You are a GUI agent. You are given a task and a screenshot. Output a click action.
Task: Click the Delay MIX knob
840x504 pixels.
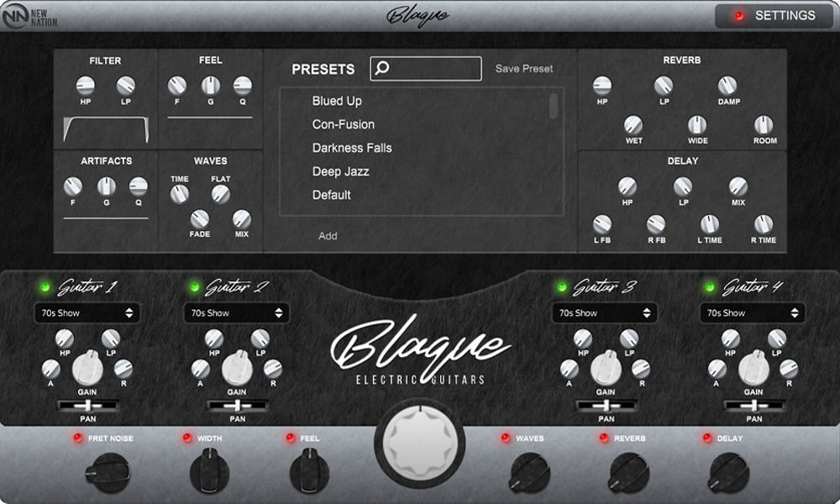pyautogui.click(x=738, y=186)
